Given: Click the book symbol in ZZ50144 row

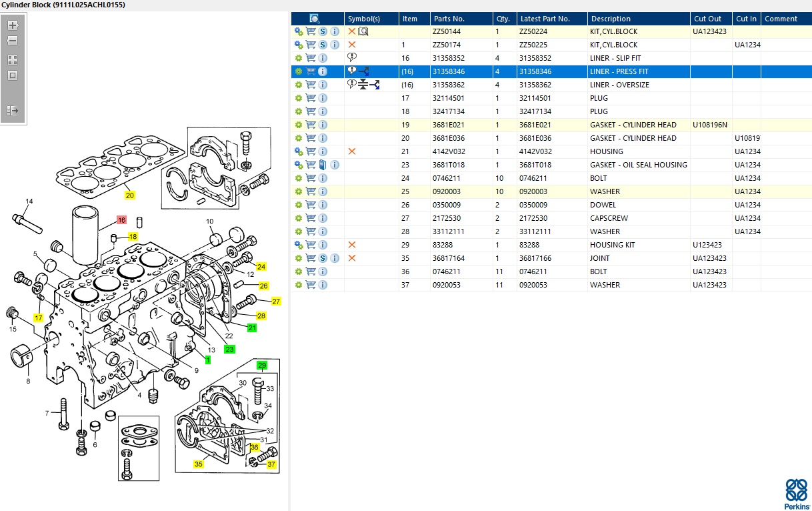Looking at the screenshot, I should [x=363, y=31].
